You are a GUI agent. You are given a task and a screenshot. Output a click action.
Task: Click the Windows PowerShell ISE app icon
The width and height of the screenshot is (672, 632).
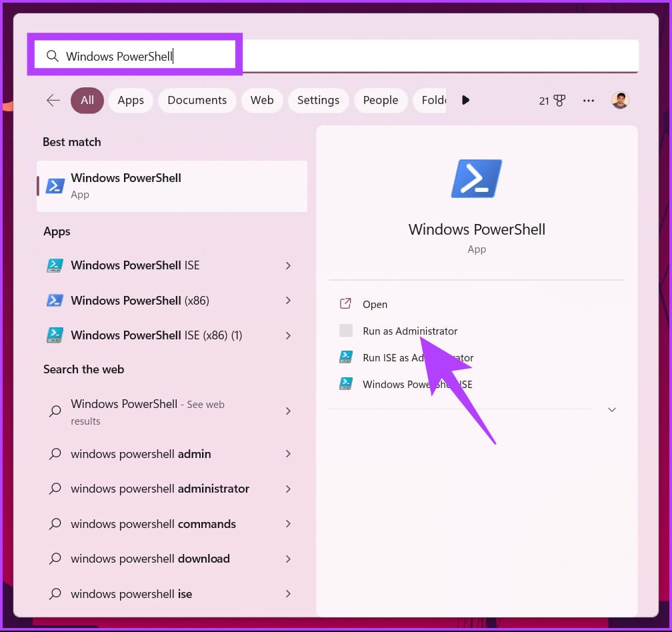coord(55,265)
